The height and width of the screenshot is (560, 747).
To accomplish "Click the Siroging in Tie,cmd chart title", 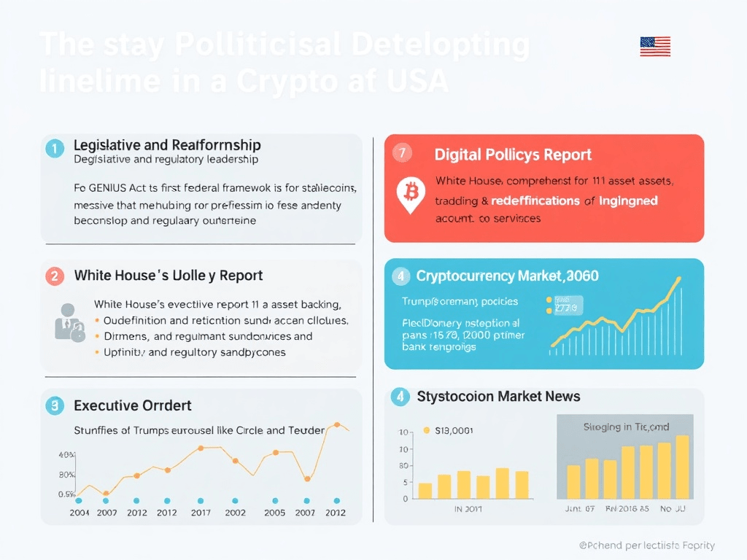I will tap(626, 427).
